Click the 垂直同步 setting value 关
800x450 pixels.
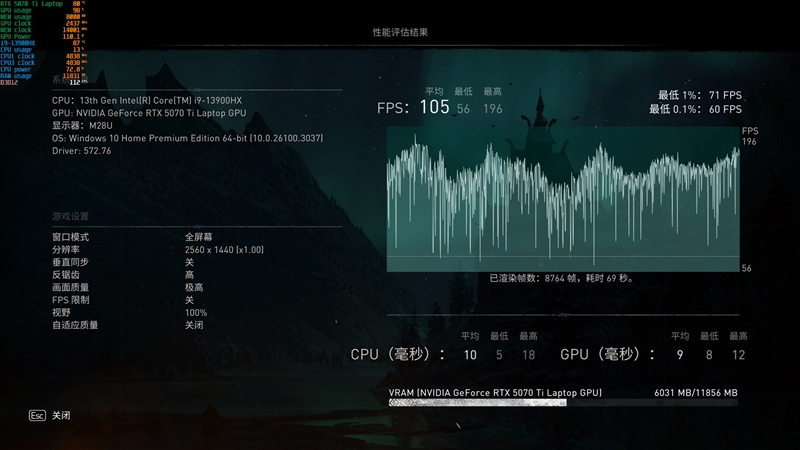[189, 262]
